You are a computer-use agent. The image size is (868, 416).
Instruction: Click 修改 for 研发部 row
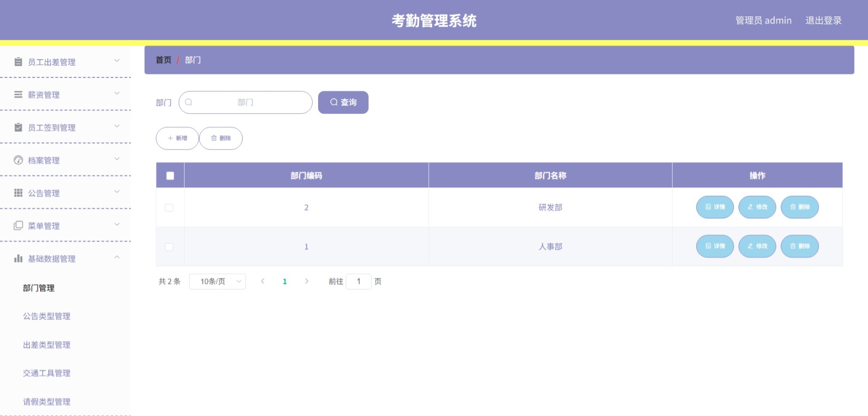click(x=757, y=207)
